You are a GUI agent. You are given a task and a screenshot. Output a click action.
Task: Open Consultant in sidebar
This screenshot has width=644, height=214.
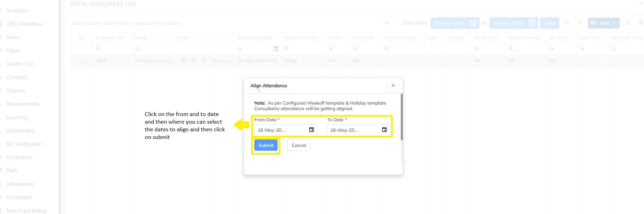19,157
